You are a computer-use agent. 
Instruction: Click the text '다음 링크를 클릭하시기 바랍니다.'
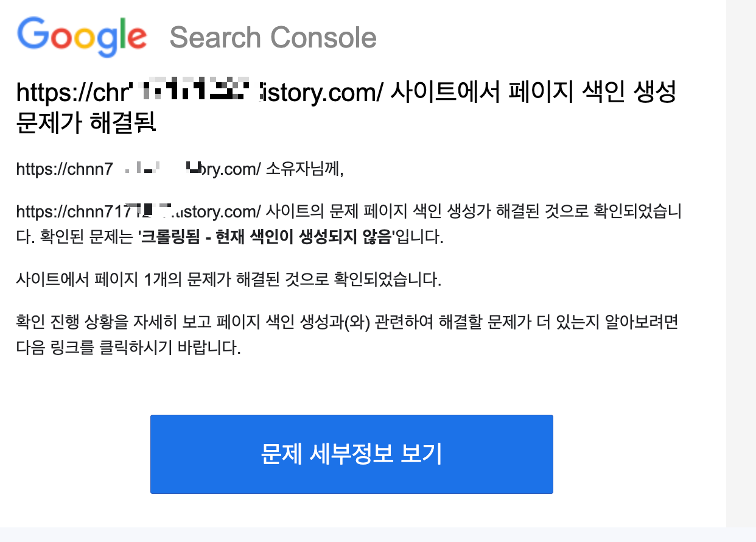coord(128,349)
